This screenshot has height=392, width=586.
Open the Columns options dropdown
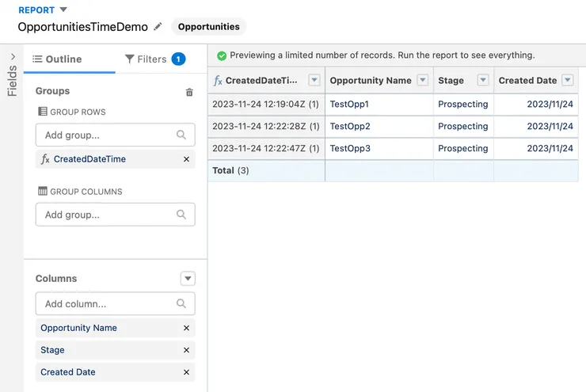[x=187, y=279]
